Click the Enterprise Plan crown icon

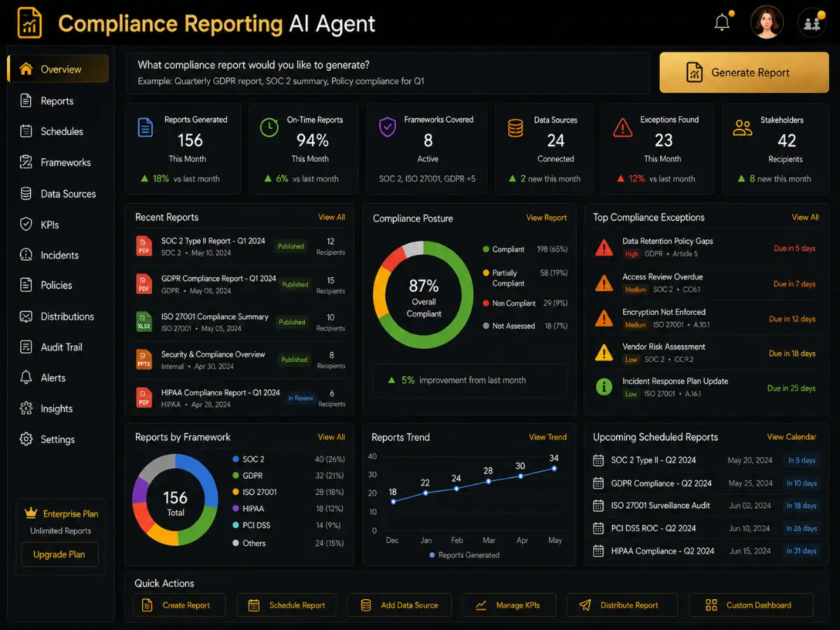pyautogui.click(x=30, y=513)
